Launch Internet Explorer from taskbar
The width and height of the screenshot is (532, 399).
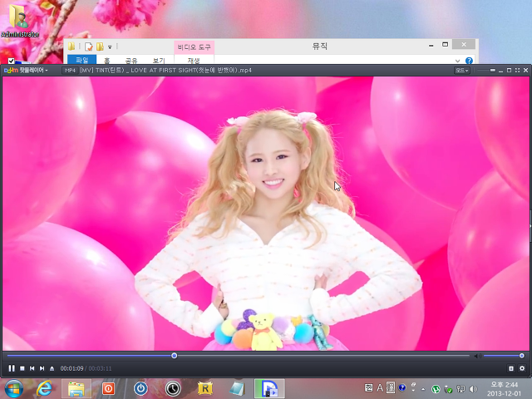(x=44, y=389)
